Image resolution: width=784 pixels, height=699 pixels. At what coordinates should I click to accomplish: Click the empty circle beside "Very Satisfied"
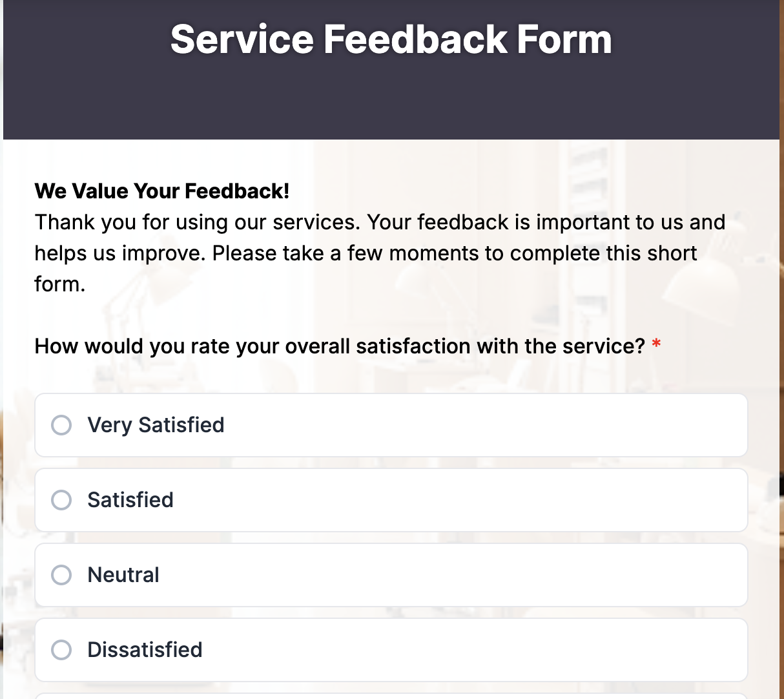coord(61,425)
